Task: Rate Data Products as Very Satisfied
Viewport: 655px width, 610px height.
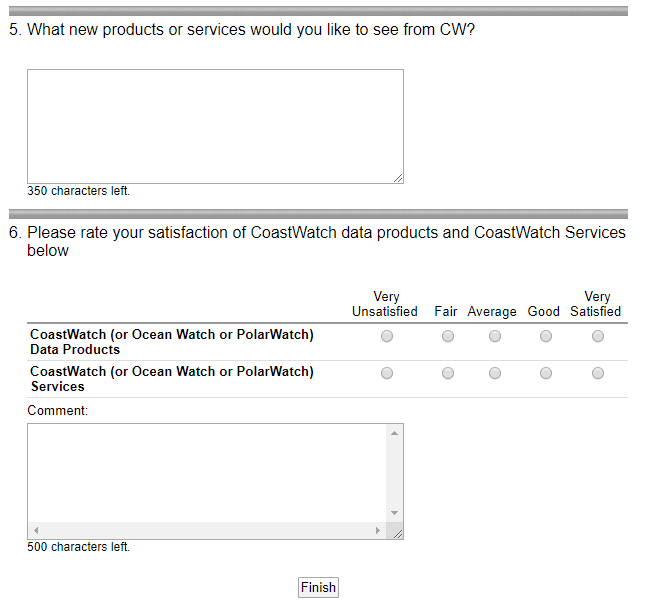Action: [x=598, y=336]
